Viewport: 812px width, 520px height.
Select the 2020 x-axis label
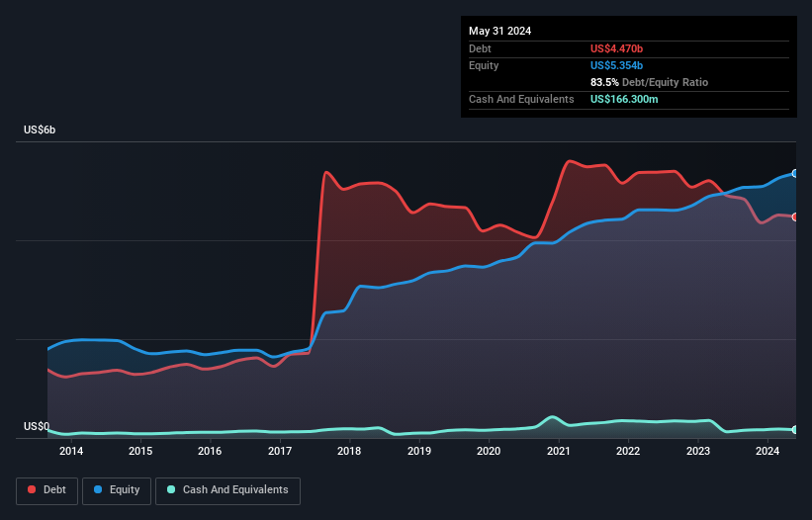[x=489, y=451]
